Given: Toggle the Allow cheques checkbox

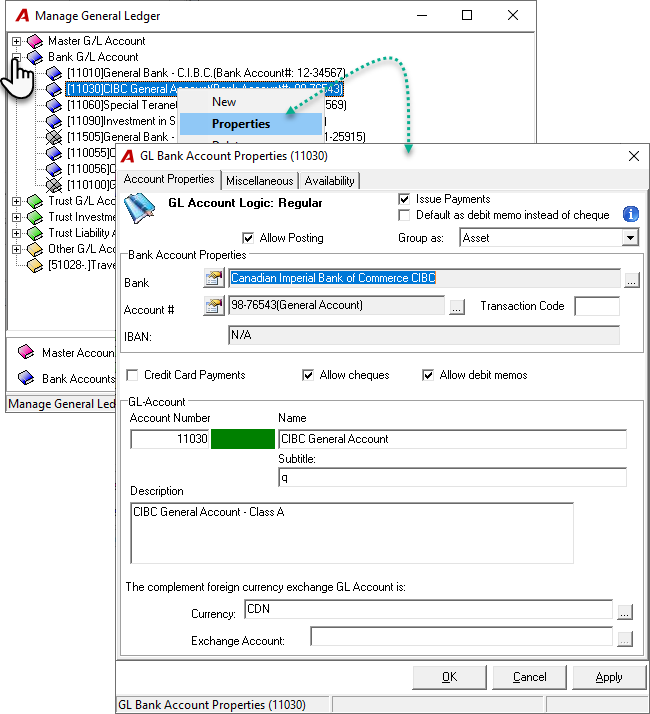Looking at the screenshot, I should click(308, 375).
